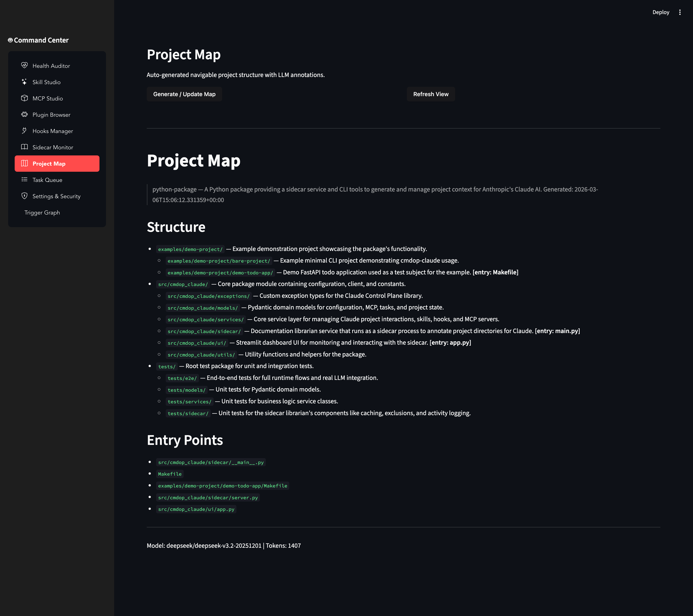
Task: Click the [entry: Makefile] label
Action: point(495,272)
